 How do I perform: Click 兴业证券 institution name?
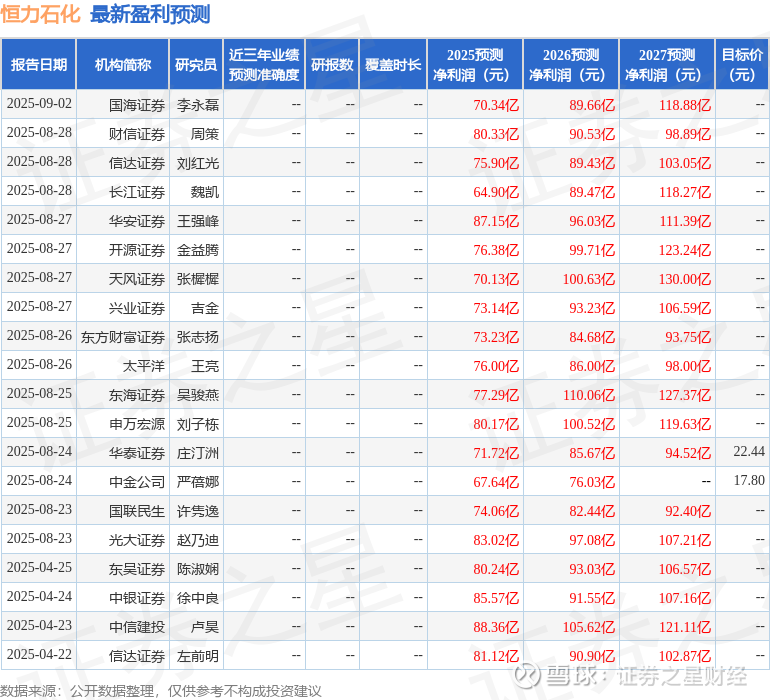point(137,308)
